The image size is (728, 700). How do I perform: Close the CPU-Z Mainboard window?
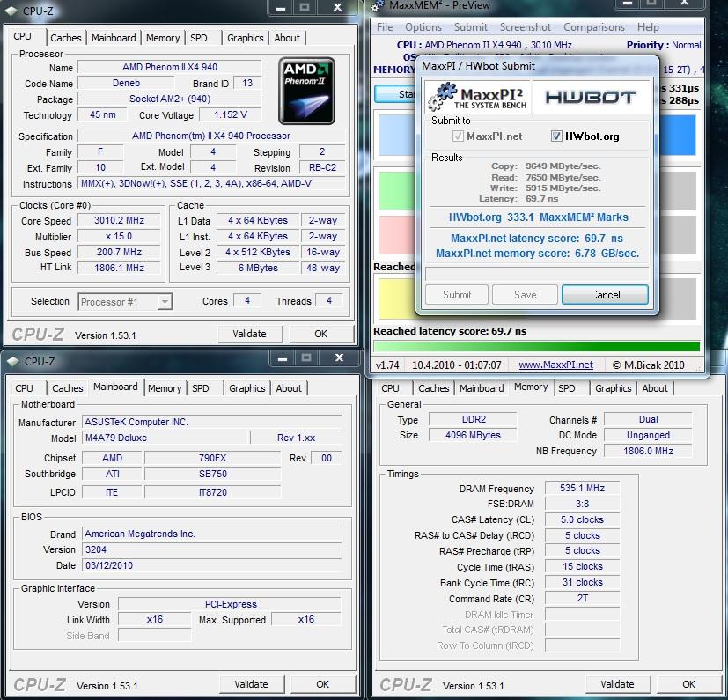click(340, 357)
